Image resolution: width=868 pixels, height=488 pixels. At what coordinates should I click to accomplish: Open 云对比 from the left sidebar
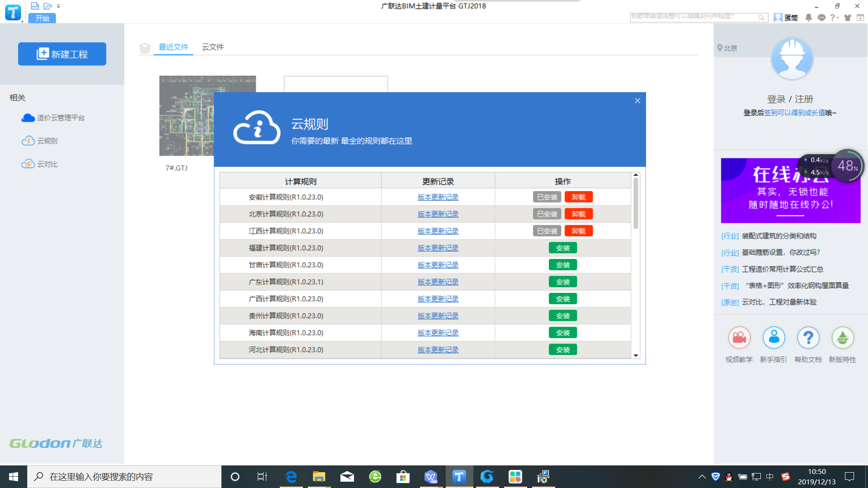coord(40,164)
